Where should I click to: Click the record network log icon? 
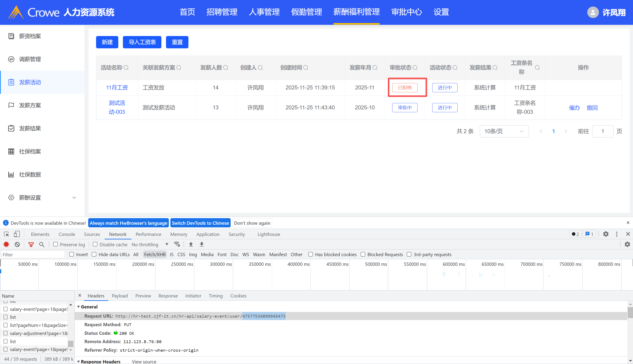(x=6, y=244)
